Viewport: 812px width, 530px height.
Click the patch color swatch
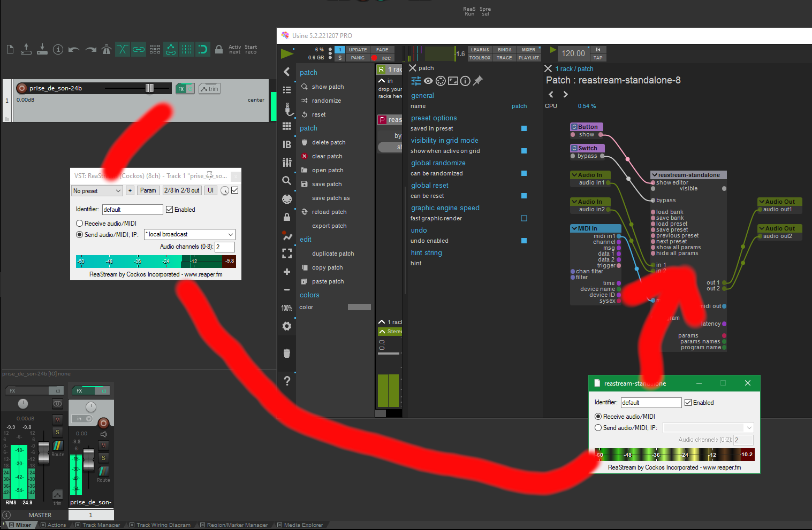(x=359, y=307)
